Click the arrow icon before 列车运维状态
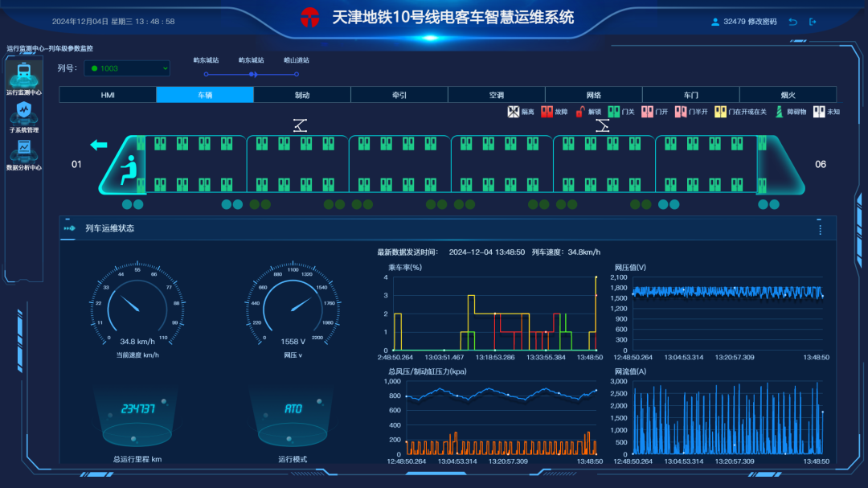Screen dimensions: 868x488 [x=69, y=228]
